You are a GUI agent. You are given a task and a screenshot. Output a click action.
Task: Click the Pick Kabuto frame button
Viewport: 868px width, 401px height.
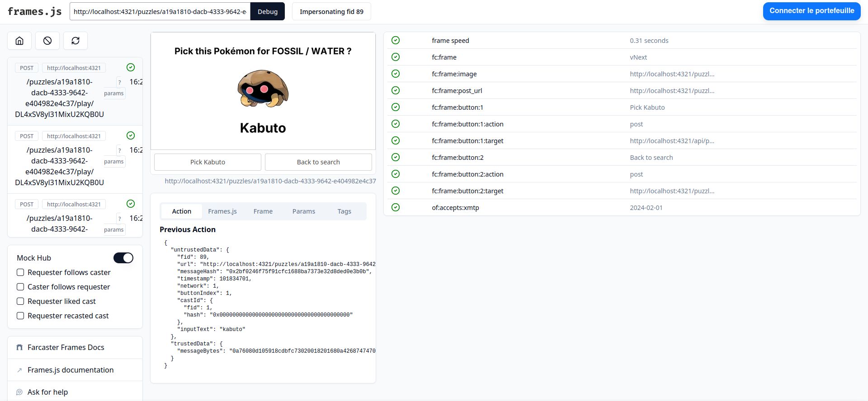pos(208,162)
